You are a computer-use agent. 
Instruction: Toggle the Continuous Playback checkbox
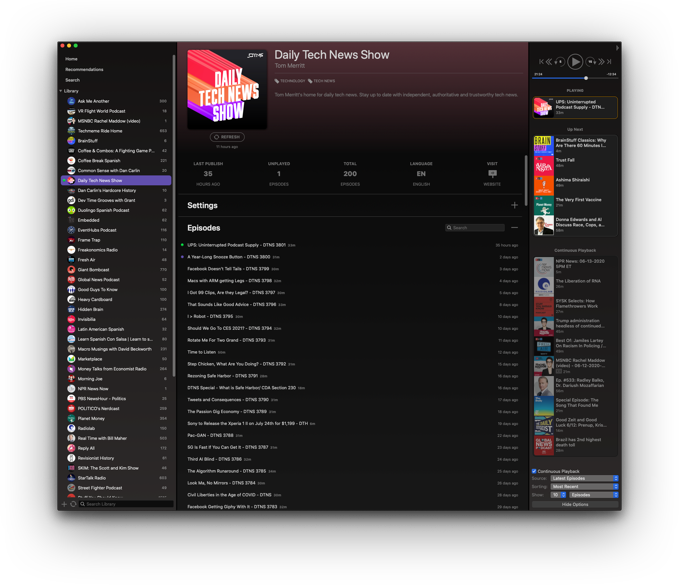click(x=534, y=471)
